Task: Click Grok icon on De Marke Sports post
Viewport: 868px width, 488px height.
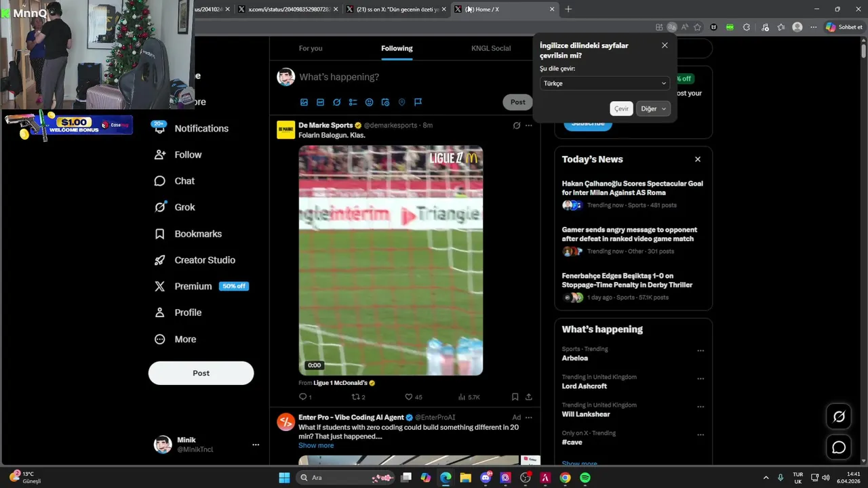Action: coord(516,125)
